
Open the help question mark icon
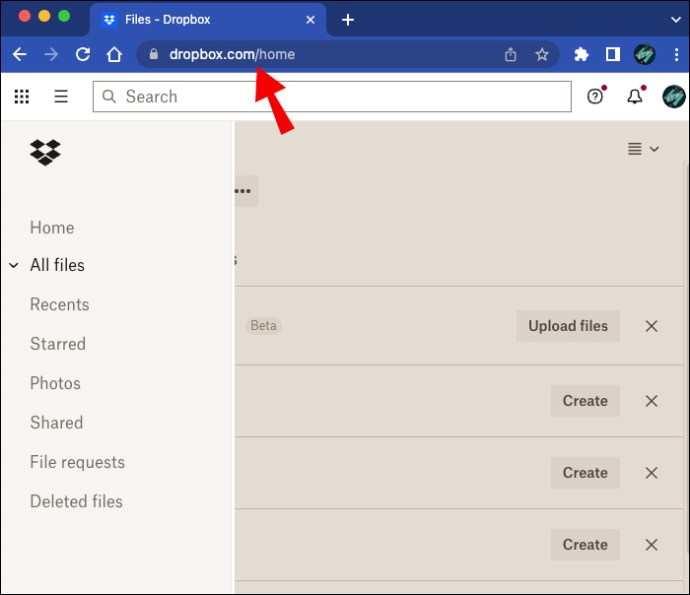coord(595,97)
